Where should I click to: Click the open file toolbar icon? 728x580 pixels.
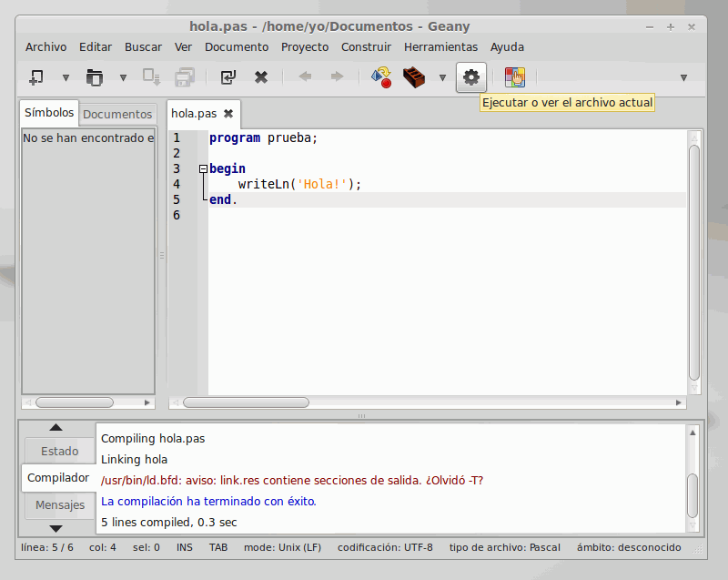(95, 77)
